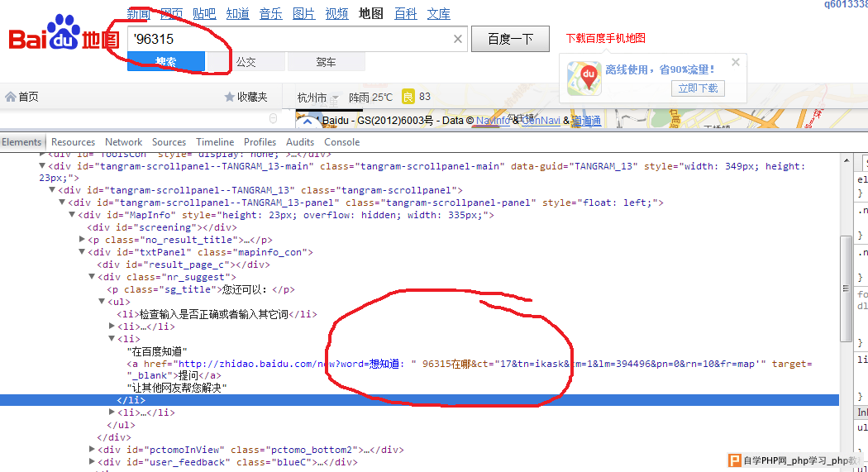Image resolution: width=868 pixels, height=472 pixels.
Task: Collapse the tangram-scrollpanel--TANGRAM_13-main div node
Action: [x=42, y=165]
